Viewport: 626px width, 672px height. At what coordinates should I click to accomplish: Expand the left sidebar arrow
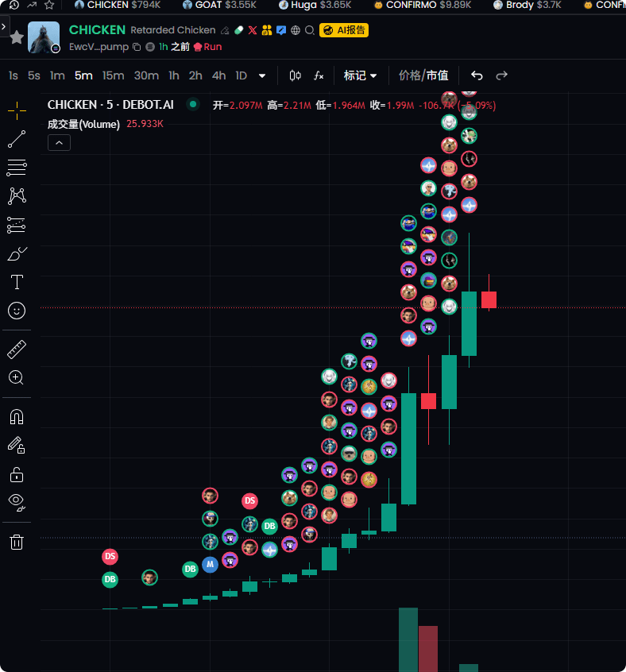(4, 26)
